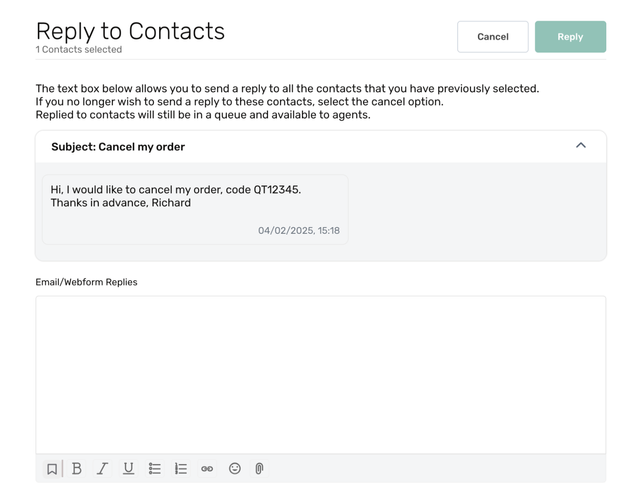Image resolution: width=640 pixels, height=498 pixels.
Task: Open the emoji picker
Action: pyautogui.click(x=235, y=469)
